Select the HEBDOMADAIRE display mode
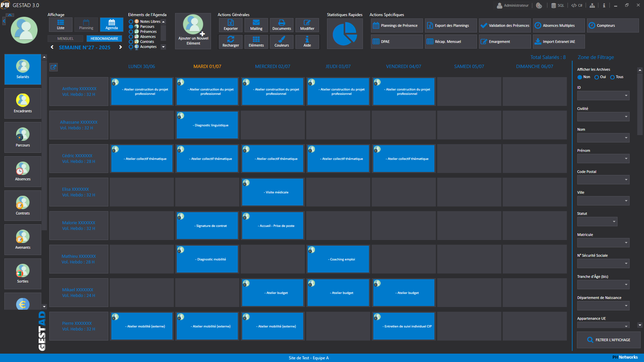The height and width of the screenshot is (362, 644). click(104, 39)
